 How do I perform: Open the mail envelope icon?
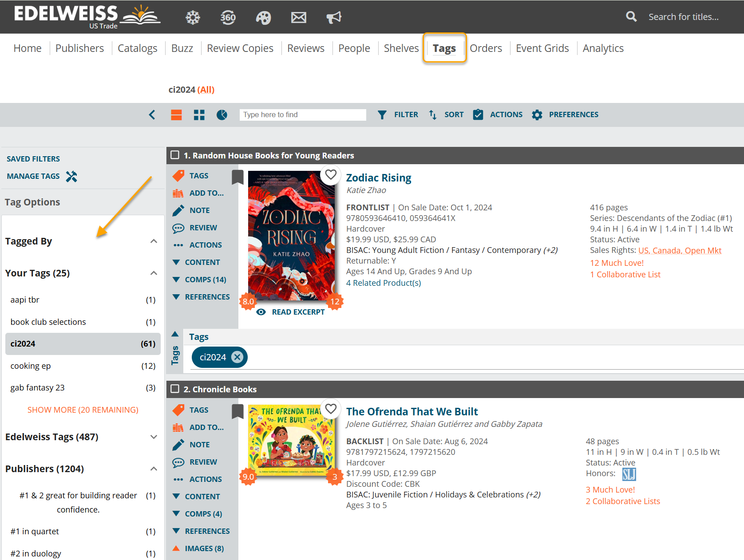pos(298,17)
